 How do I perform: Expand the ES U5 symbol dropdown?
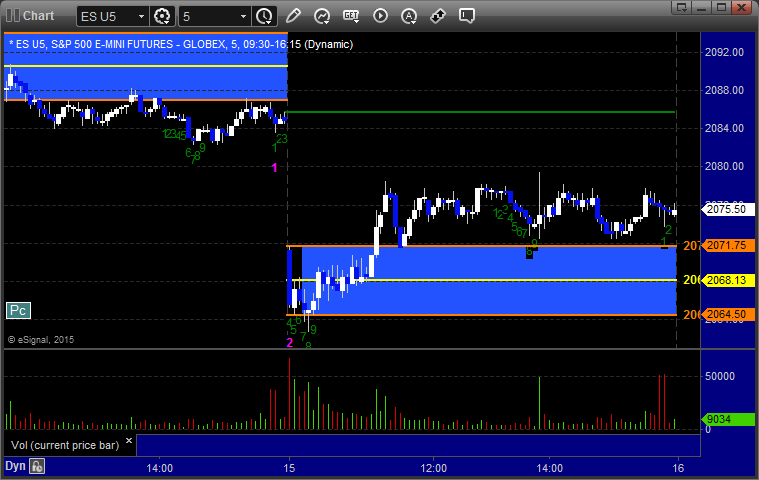(x=141, y=16)
